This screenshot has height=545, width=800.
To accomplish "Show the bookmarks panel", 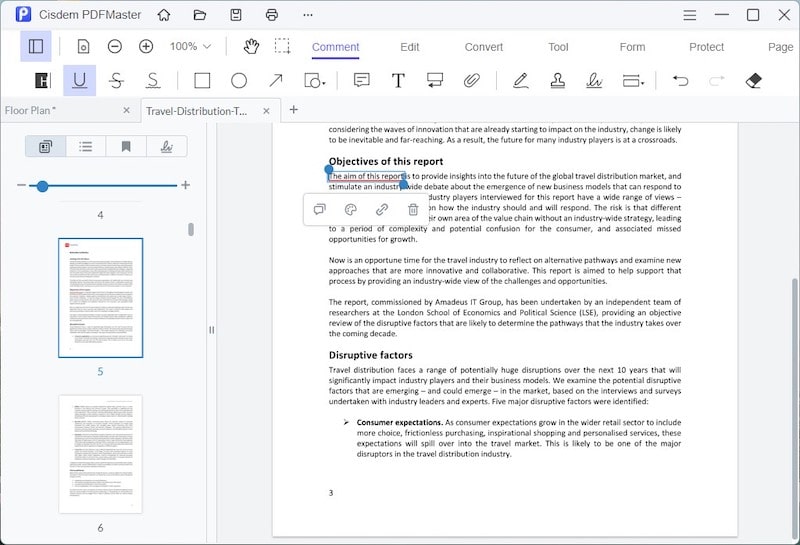I will [x=126, y=147].
